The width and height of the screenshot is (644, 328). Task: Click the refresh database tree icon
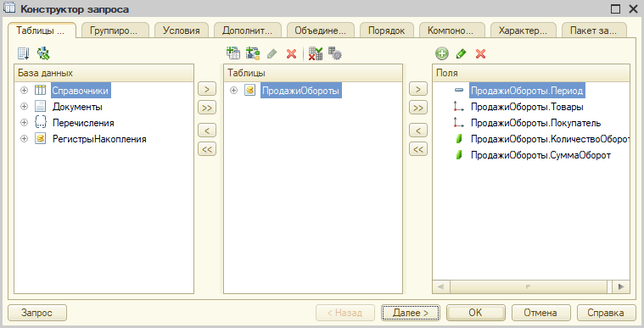coord(43,53)
